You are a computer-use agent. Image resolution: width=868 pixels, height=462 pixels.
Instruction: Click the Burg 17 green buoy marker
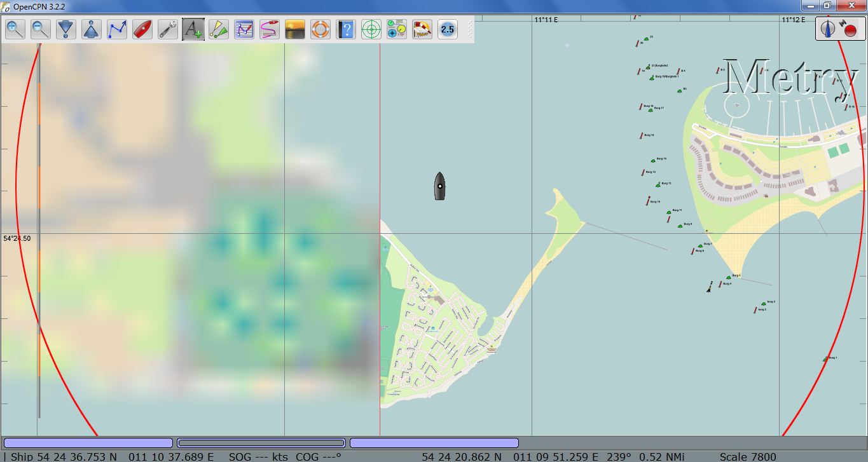point(651,109)
